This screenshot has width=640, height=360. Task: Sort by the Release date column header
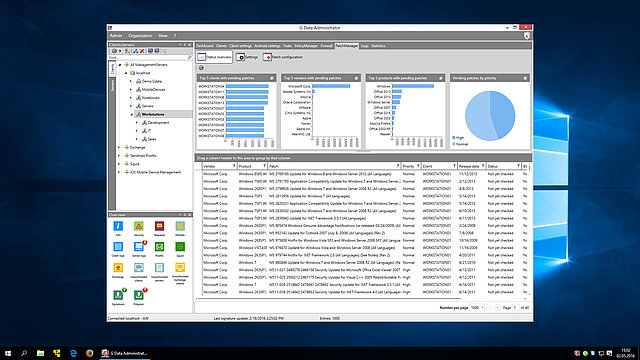(x=469, y=166)
